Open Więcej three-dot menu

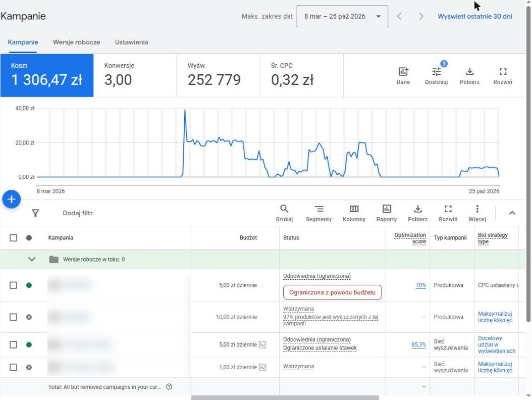click(x=477, y=213)
